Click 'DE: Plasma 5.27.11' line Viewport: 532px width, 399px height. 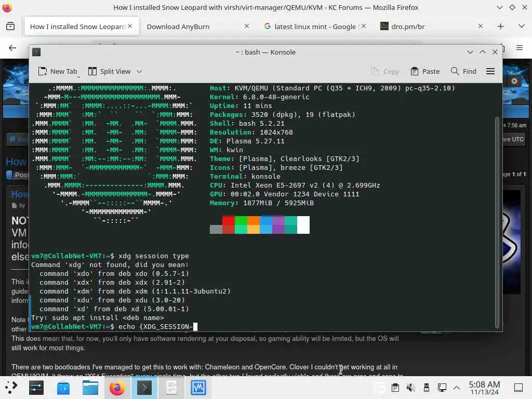pos(247,141)
